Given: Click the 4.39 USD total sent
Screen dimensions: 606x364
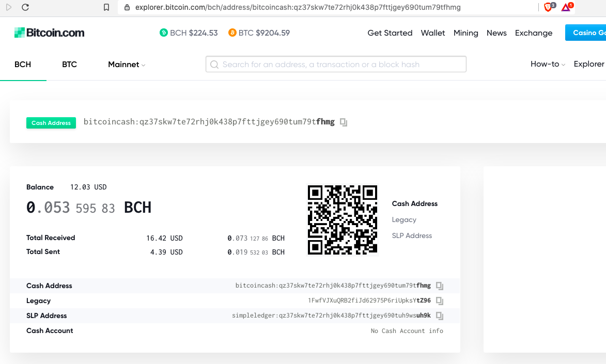Looking at the screenshot, I should (166, 252).
